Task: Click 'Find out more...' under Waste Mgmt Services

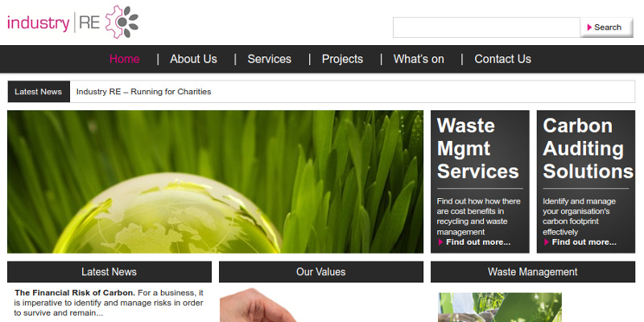Action: pyautogui.click(x=478, y=242)
